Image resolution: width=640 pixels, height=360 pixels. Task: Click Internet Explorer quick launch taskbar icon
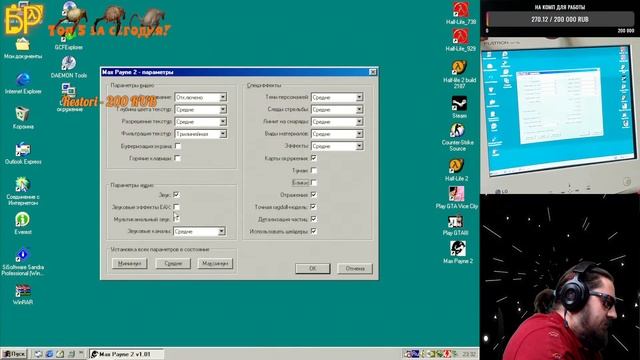coord(49,354)
